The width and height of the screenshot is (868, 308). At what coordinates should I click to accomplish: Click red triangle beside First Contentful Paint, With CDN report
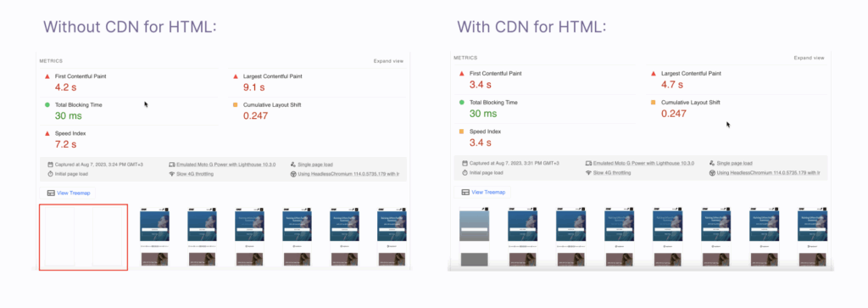tap(462, 74)
